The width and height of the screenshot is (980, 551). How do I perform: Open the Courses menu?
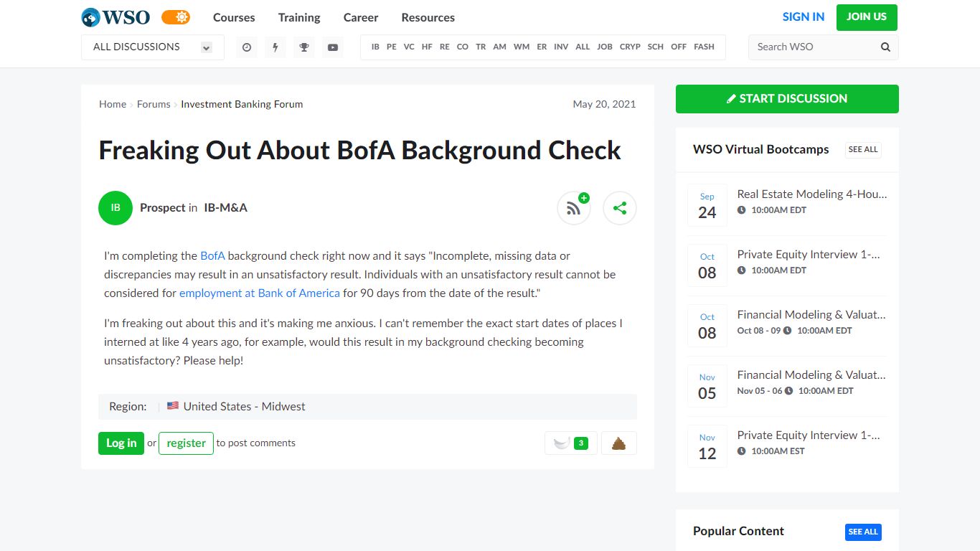coord(234,17)
